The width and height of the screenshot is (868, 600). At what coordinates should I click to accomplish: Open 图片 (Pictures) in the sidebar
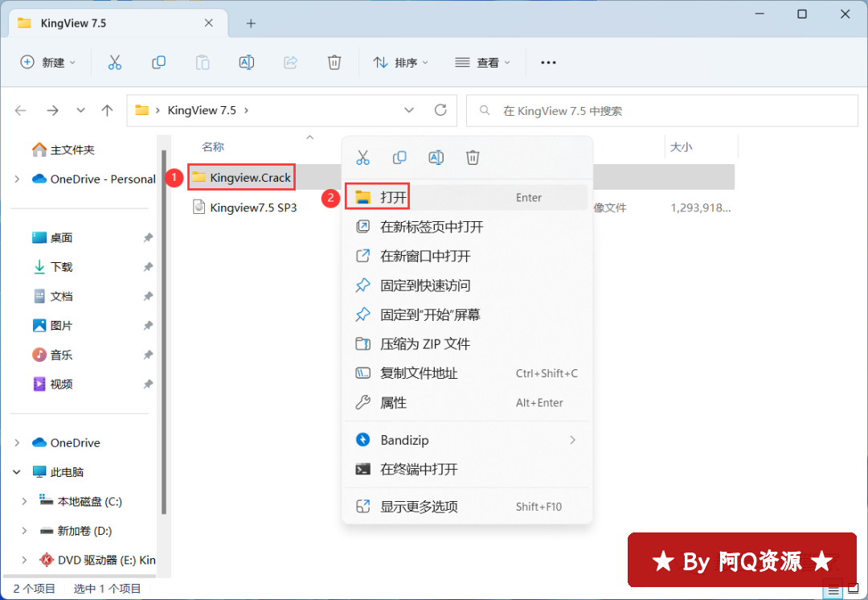pyautogui.click(x=52, y=326)
